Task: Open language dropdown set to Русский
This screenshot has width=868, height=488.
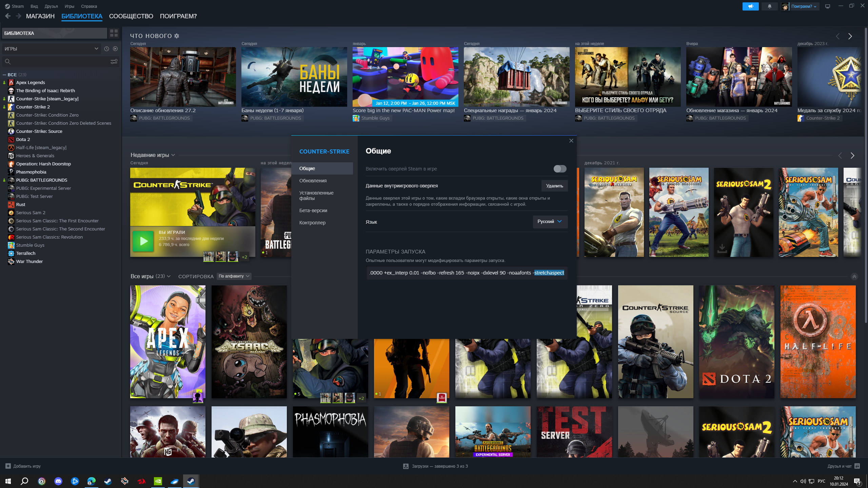Action: coord(550,222)
